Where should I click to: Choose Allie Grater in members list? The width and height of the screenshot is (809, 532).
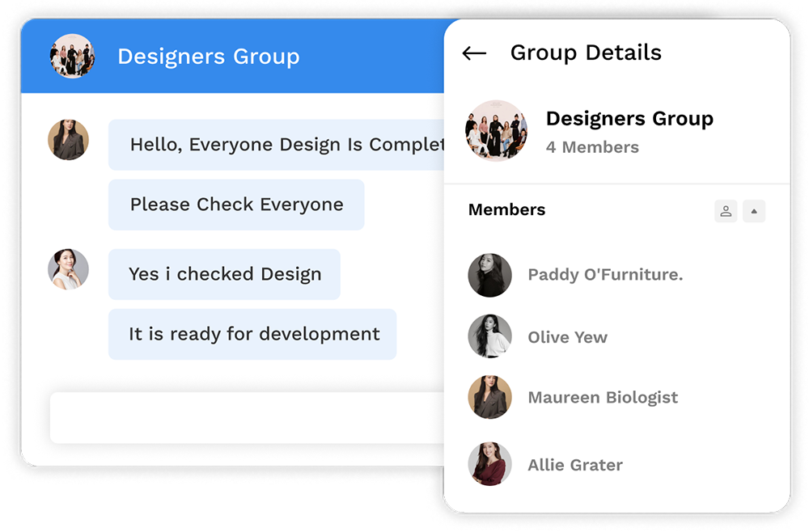tap(575, 465)
